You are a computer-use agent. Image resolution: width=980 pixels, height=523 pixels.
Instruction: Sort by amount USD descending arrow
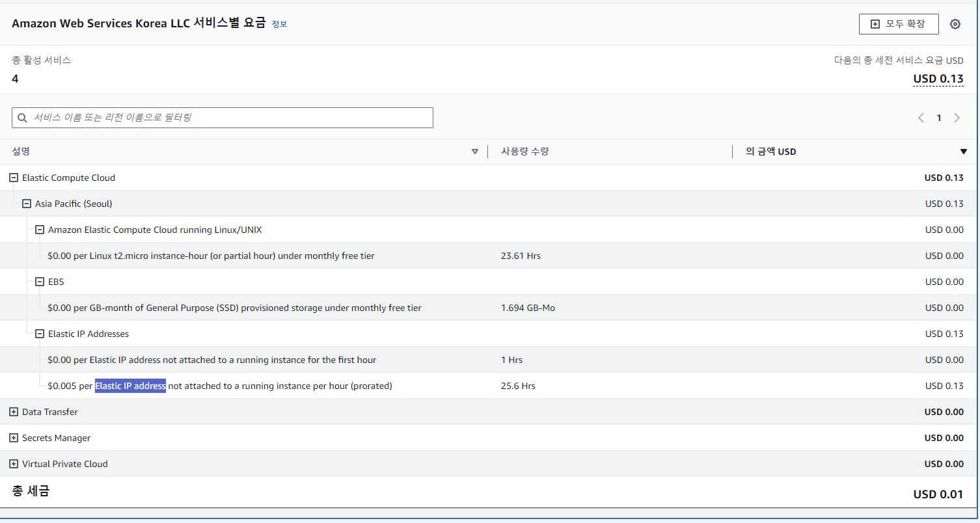964,152
